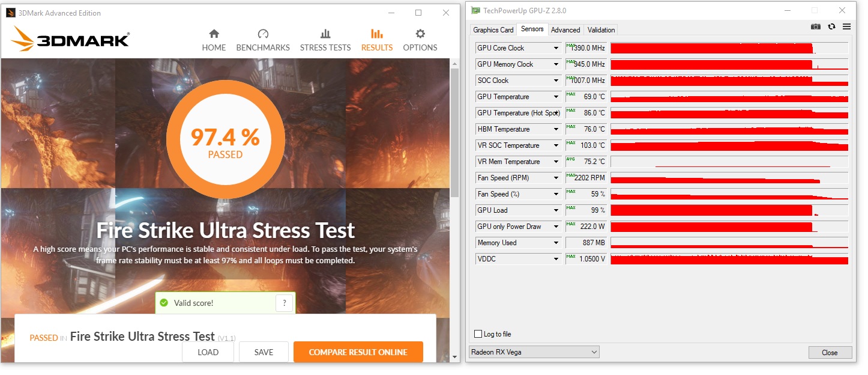Click the 222.0 W power draw value

tap(586, 227)
